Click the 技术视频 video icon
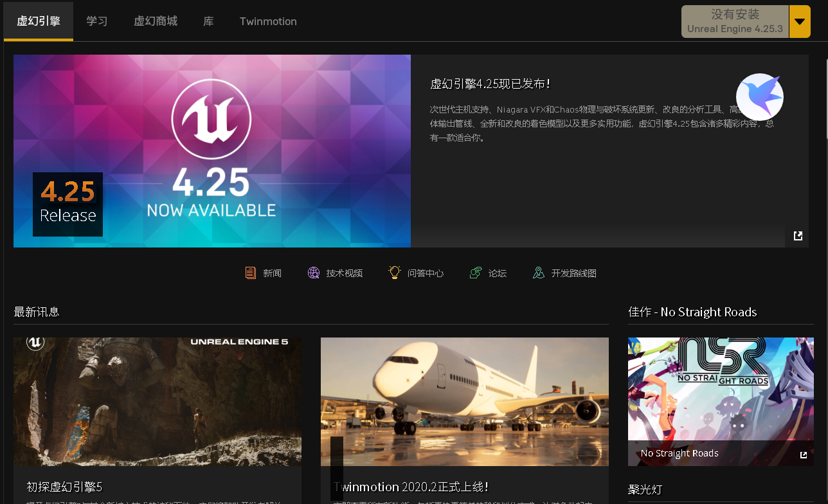This screenshot has width=828, height=504. click(x=314, y=273)
